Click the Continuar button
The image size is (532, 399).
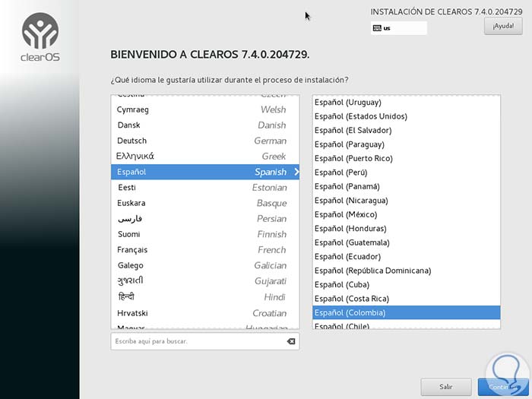(503, 387)
